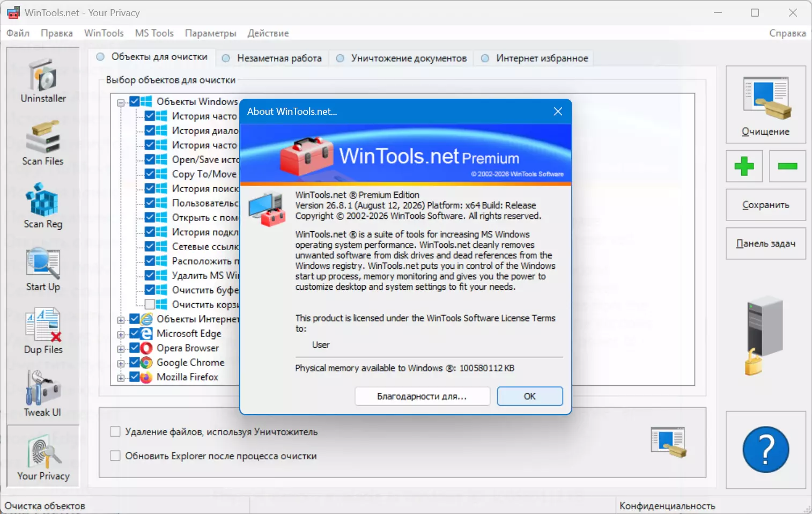Click the Mozilla Firefox icon in tree

(146, 377)
